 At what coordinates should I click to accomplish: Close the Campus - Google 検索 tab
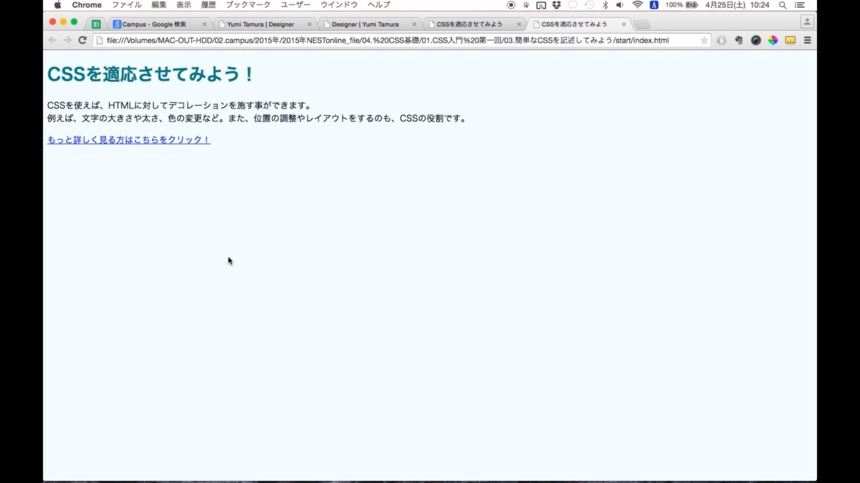pyautogui.click(x=205, y=24)
